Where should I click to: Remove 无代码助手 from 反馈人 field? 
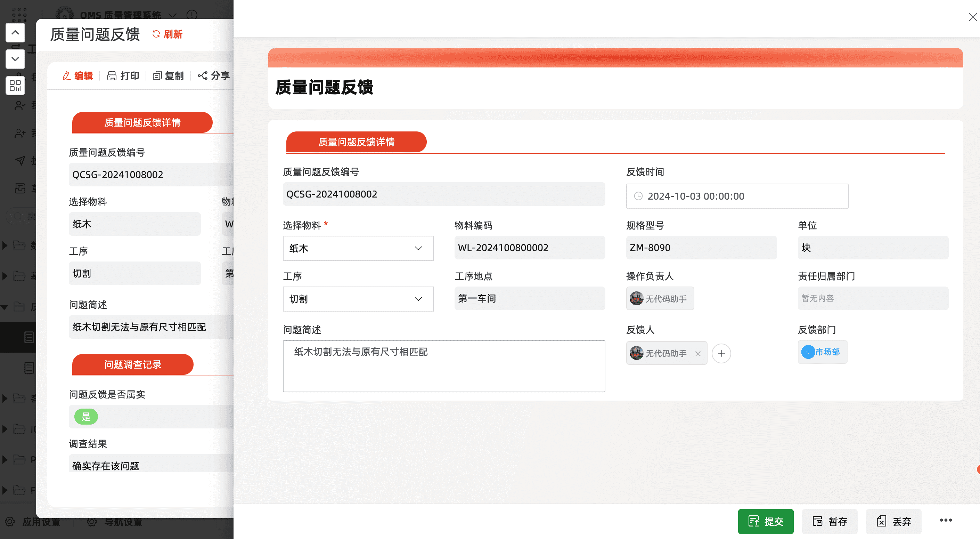coord(698,354)
